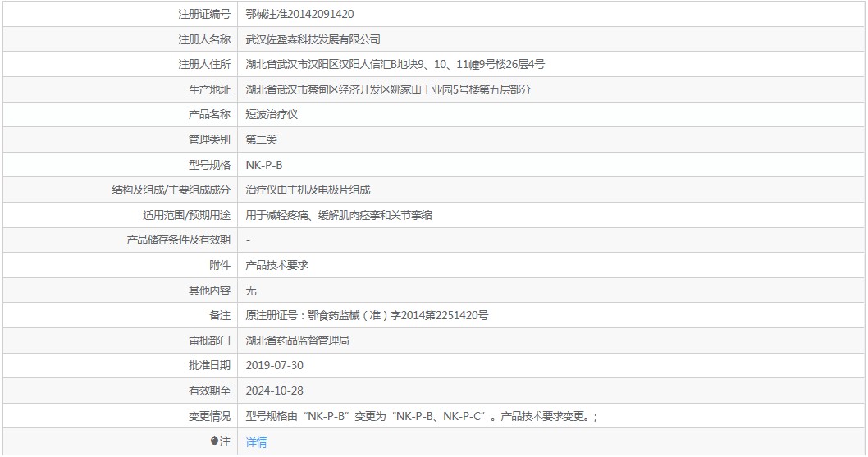The width and height of the screenshot is (868, 457).
Task: Click the 产品名称 label
Action: pyautogui.click(x=209, y=115)
